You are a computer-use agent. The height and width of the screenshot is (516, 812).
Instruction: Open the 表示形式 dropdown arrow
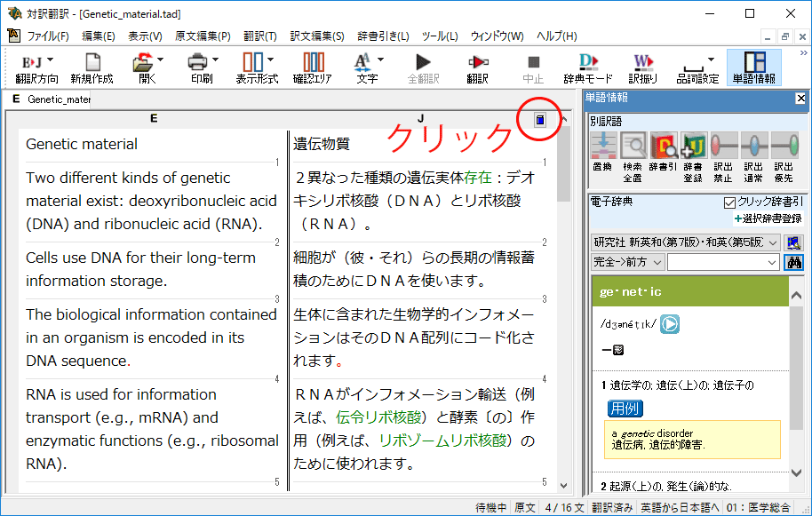270,60
